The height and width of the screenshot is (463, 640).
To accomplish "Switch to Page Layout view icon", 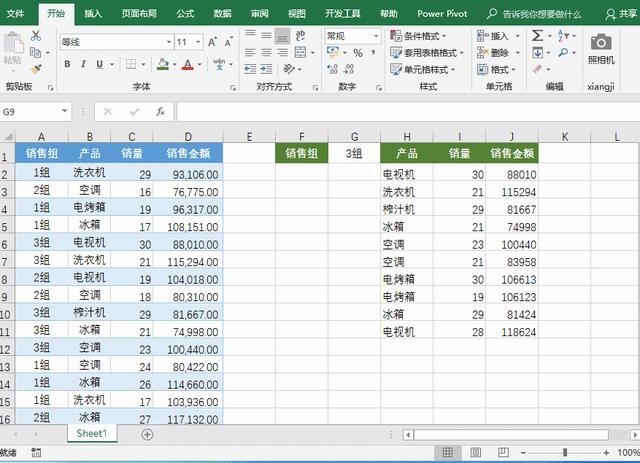I will pos(476,452).
